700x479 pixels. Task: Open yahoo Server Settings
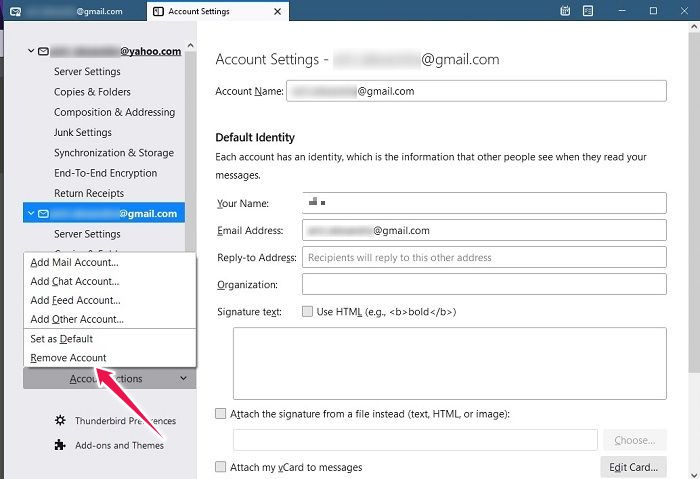coord(87,71)
